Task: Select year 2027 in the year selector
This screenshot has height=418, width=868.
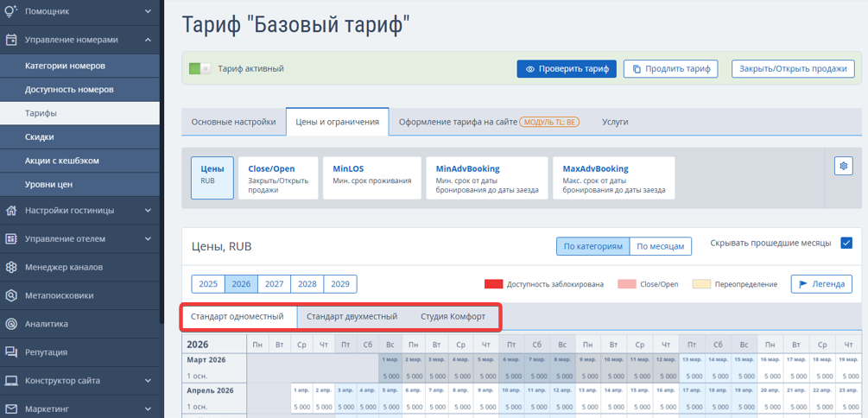Action: coord(274,284)
